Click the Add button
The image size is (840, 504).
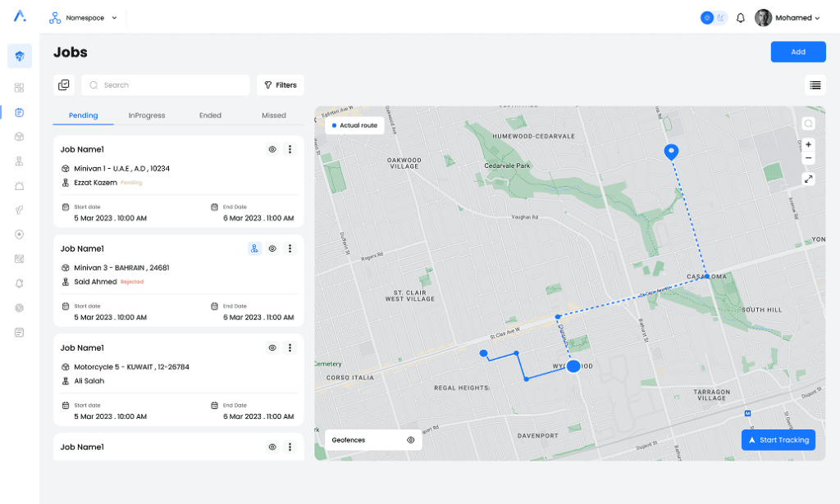798,52
